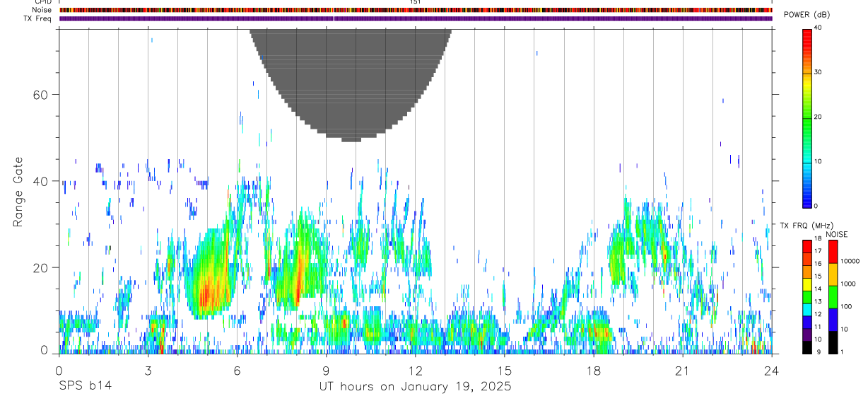Select the "UT hours on January 19, 2025" label

point(416,387)
